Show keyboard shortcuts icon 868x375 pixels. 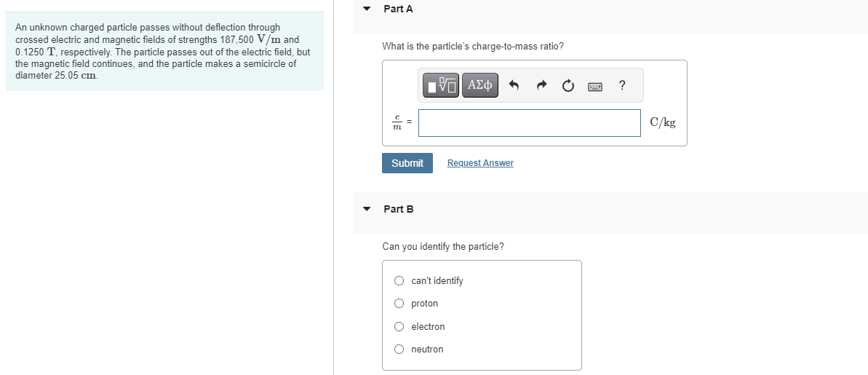point(595,87)
